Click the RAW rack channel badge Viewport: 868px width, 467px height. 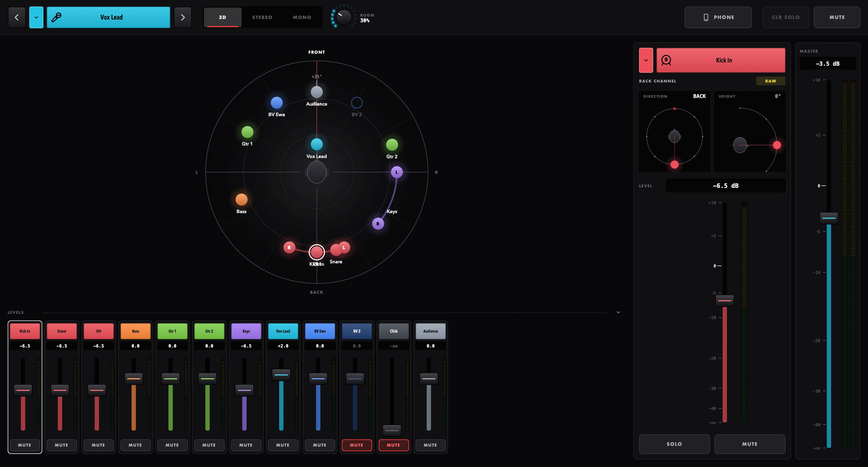[x=771, y=81]
